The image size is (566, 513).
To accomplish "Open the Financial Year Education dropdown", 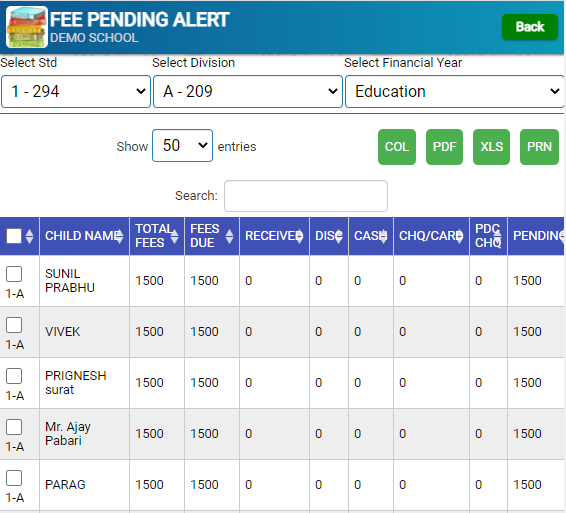I will pyautogui.click(x=454, y=91).
